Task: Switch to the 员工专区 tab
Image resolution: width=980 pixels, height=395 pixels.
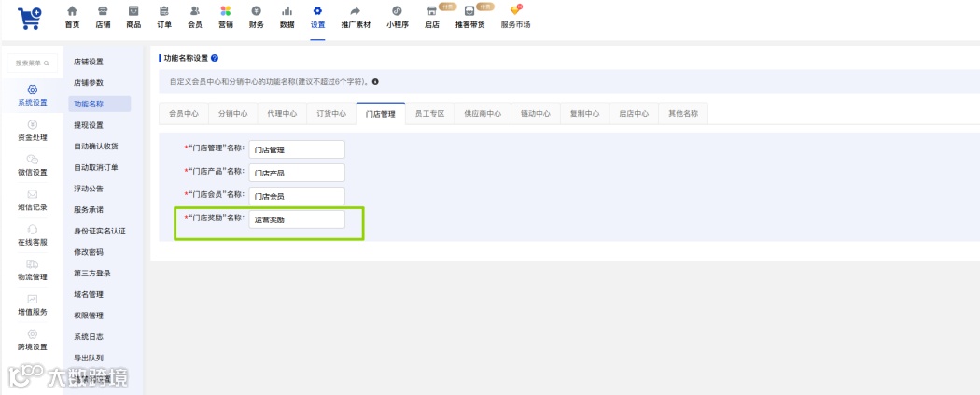Action: 430,114
